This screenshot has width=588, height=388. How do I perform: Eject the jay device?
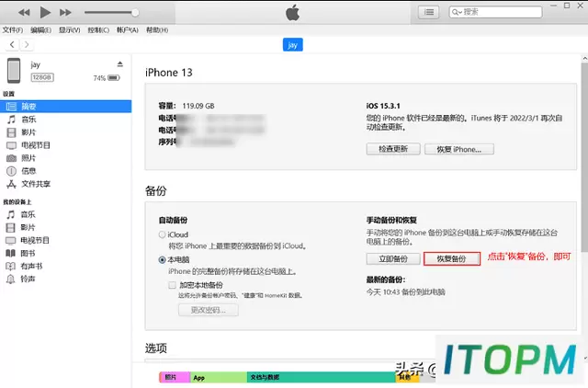pyautogui.click(x=120, y=64)
